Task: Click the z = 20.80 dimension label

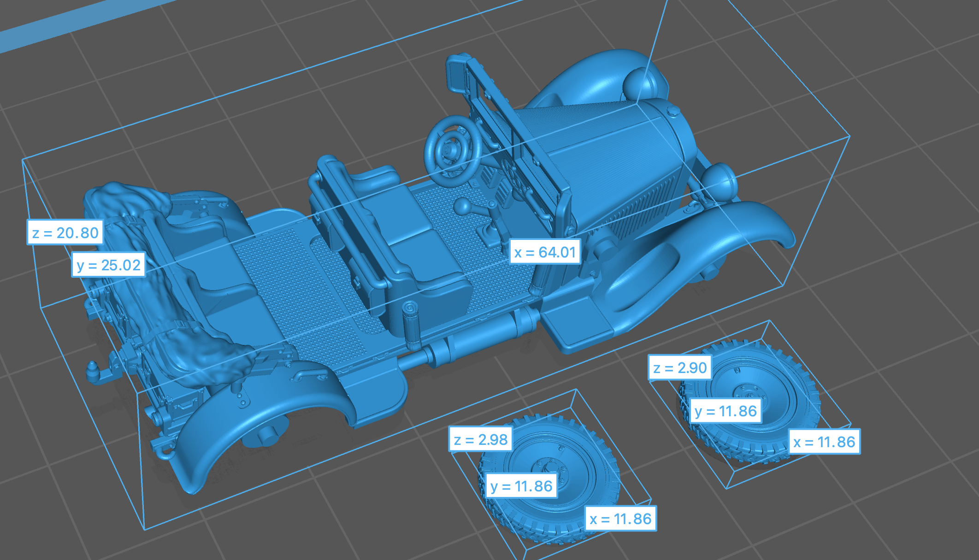Action: [x=65, y=233]
